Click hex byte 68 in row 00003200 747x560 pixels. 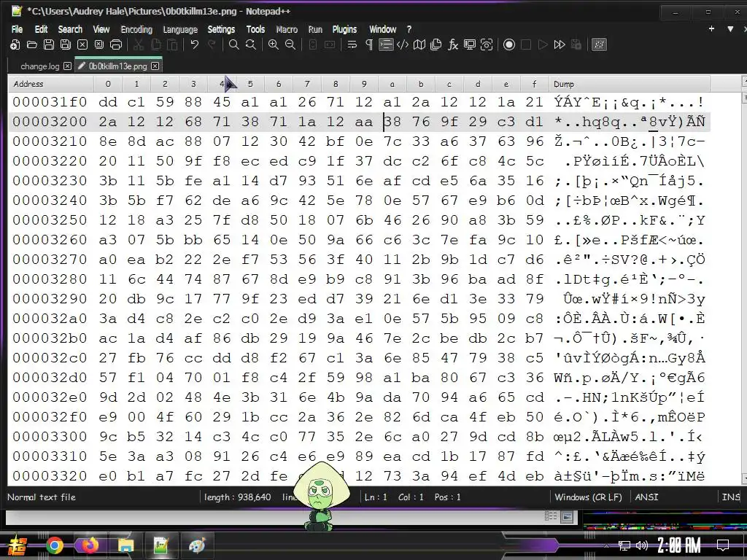(193, 122)
